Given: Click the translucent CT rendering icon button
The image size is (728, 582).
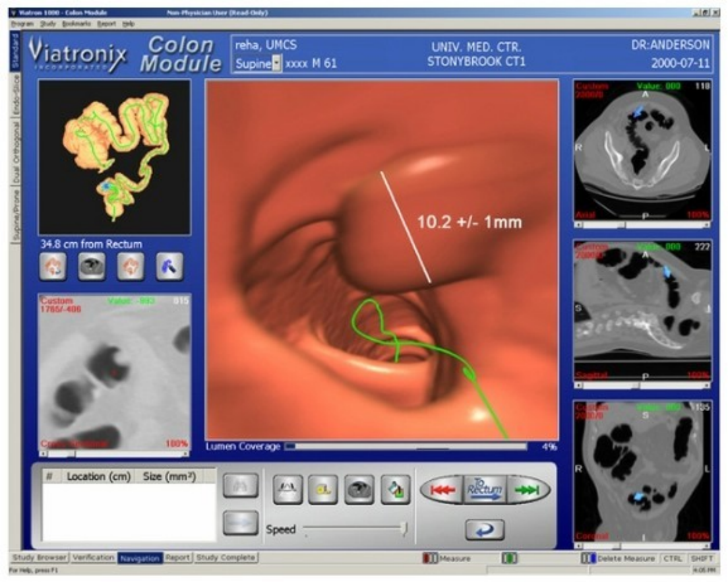Looking at the screenshot, I should point(359,489).
